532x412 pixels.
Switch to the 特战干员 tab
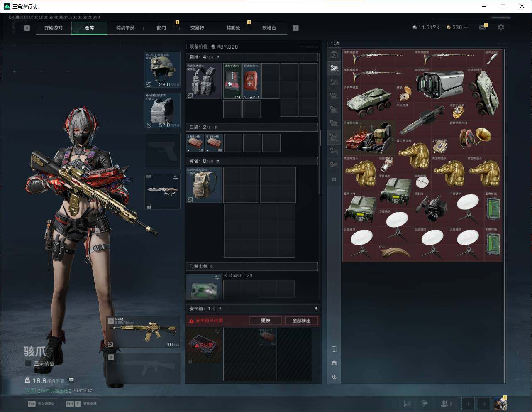point(125,28)
